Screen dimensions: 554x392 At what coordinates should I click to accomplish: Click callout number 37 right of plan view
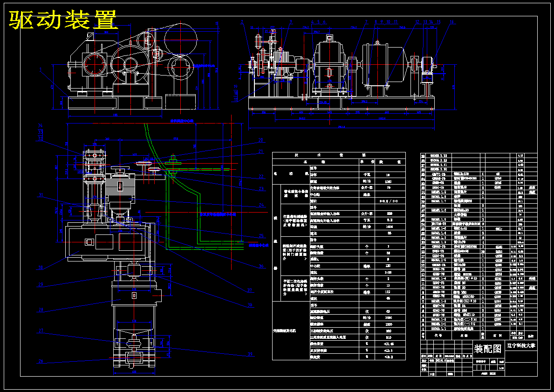[250, 291]
